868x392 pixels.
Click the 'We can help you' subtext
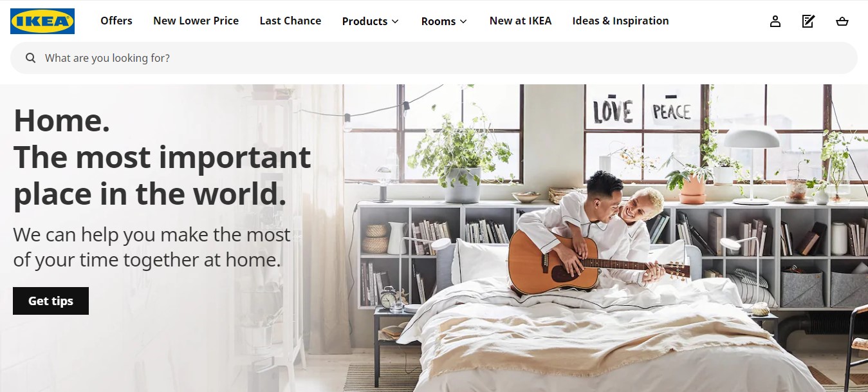pos(152,247)
